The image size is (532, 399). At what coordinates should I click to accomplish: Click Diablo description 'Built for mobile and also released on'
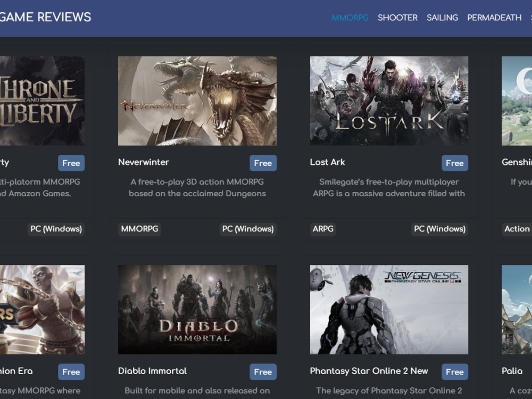[197, 390]
